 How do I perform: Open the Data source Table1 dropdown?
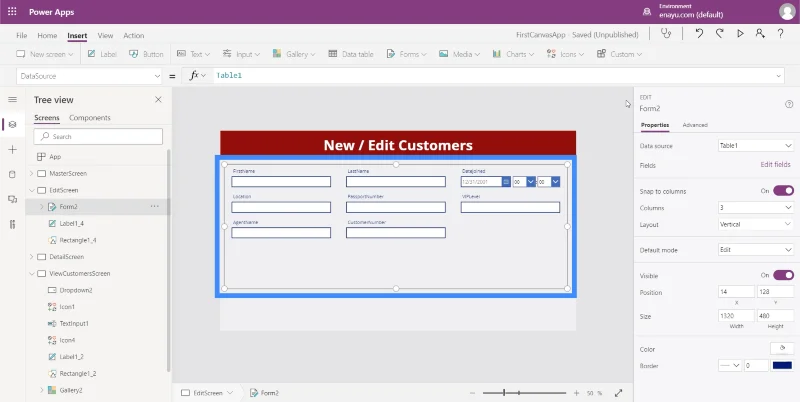(x=755, y=146)
